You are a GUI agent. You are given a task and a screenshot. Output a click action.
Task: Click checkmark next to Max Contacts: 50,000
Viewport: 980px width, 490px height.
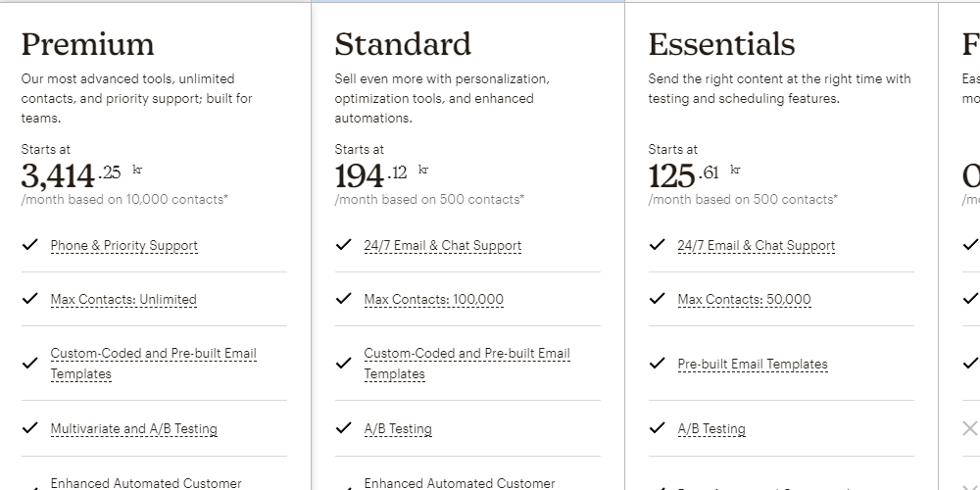(658, 299)
